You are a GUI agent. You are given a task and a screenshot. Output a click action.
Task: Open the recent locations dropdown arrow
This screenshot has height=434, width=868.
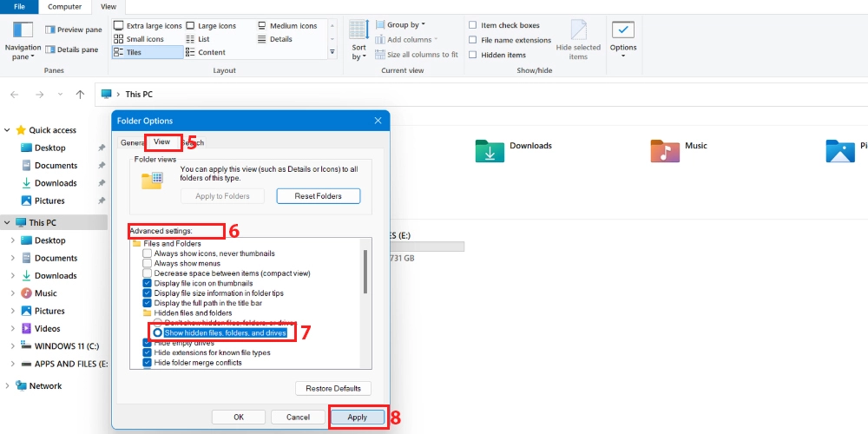pyautogui.click(x=61, y=95)
